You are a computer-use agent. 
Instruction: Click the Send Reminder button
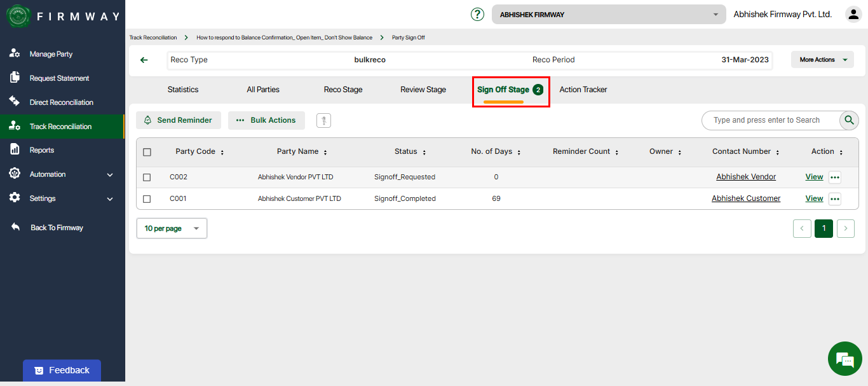click(x=179, y=120)
